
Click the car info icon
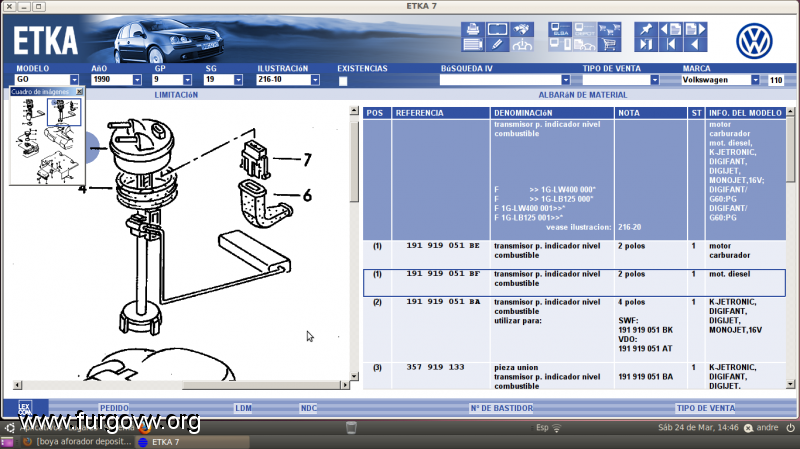pos(521,45)
